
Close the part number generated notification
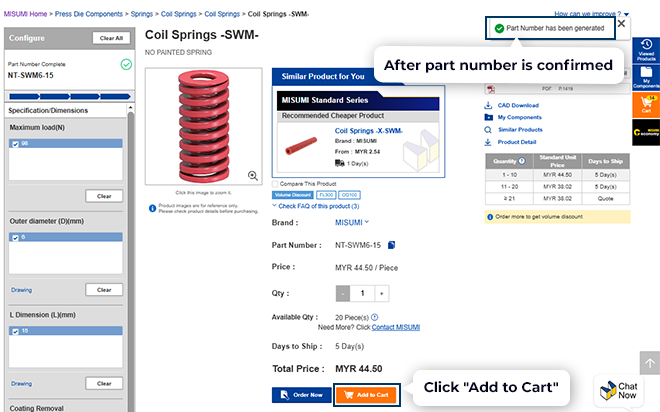coord(622,24)
